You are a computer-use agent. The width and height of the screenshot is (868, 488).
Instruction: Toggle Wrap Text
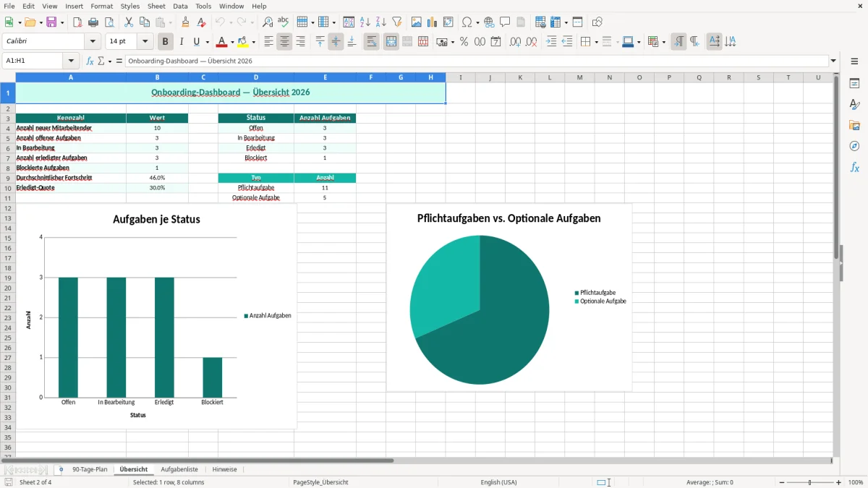[372, 42]
